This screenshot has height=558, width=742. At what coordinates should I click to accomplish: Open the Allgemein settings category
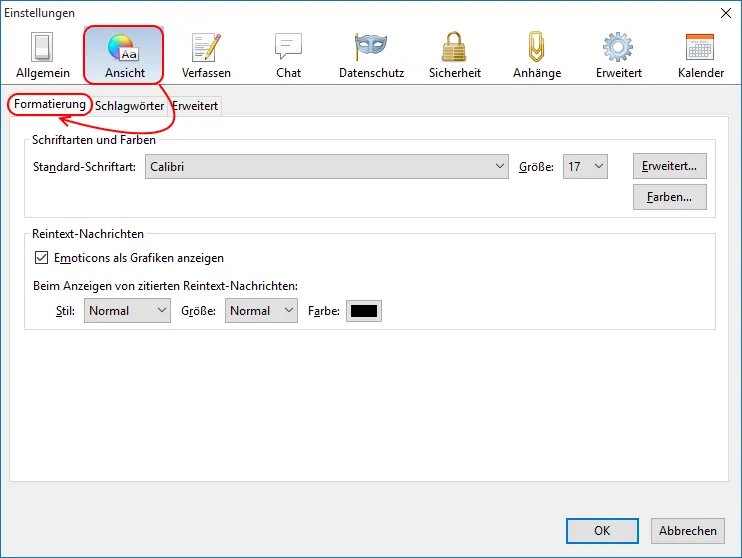point(43,55)
